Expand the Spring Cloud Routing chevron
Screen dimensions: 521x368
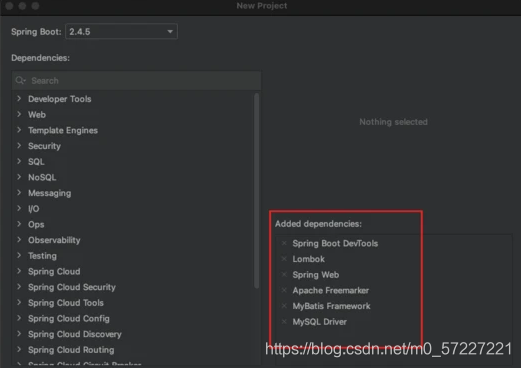coord(19,349)
